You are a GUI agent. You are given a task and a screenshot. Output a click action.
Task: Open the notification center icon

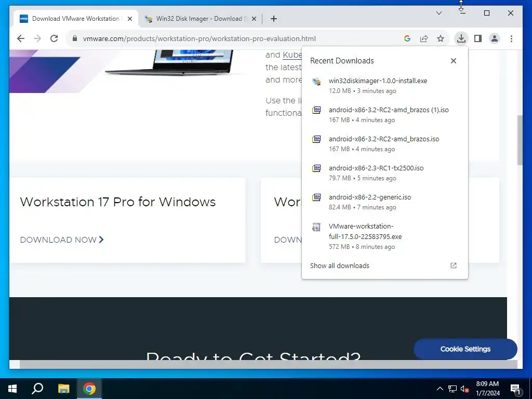(515, 389)
